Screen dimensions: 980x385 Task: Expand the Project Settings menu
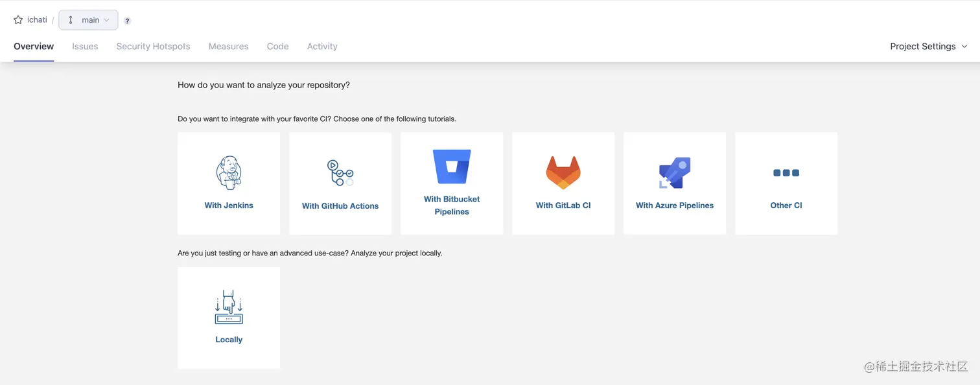[x=928, y=47]
